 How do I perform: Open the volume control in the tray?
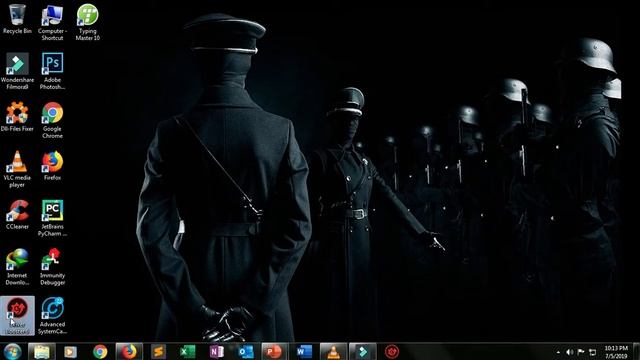tap(570, 352)
